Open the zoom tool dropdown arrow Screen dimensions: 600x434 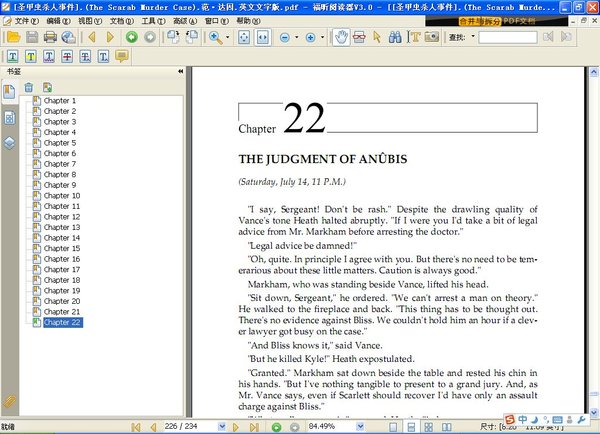(228, 37)
